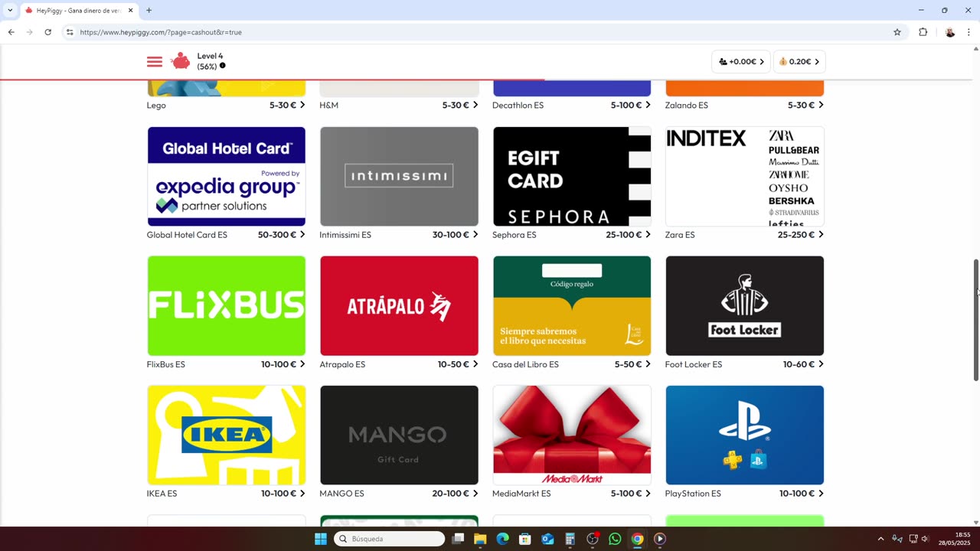Open the 0.20€ balance button
This screenshot has height=551, width=980.
[799, 62]
